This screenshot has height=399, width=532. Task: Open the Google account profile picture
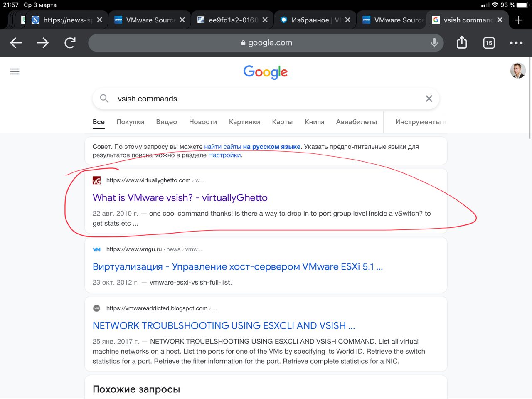click(x=518, y=71)
